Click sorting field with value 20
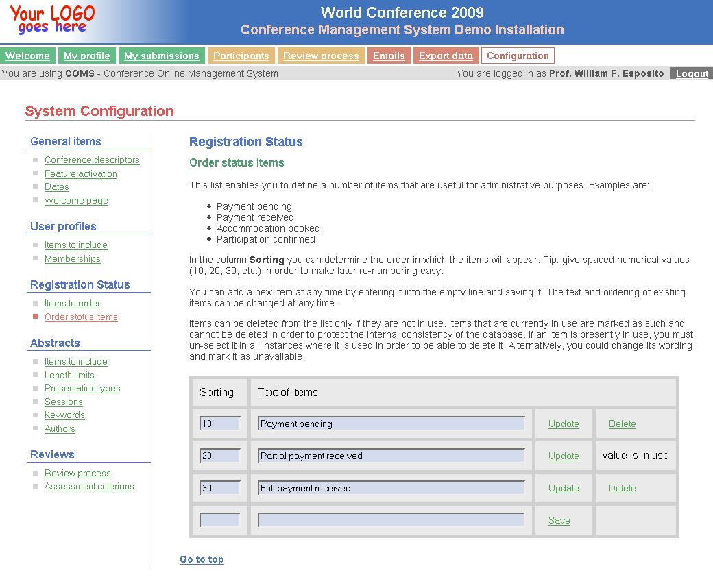 pyautogui.click(x=219, y=456)
